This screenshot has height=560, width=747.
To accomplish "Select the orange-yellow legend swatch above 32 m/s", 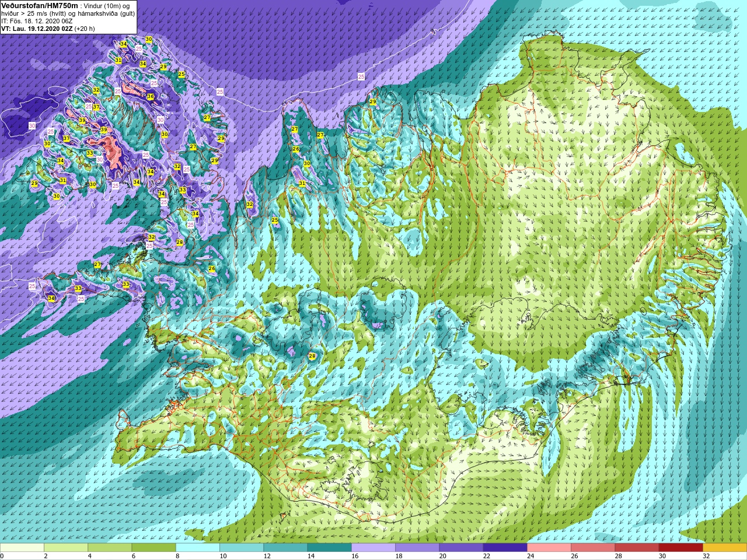I will pyautogui.click(x=725, y=548).
